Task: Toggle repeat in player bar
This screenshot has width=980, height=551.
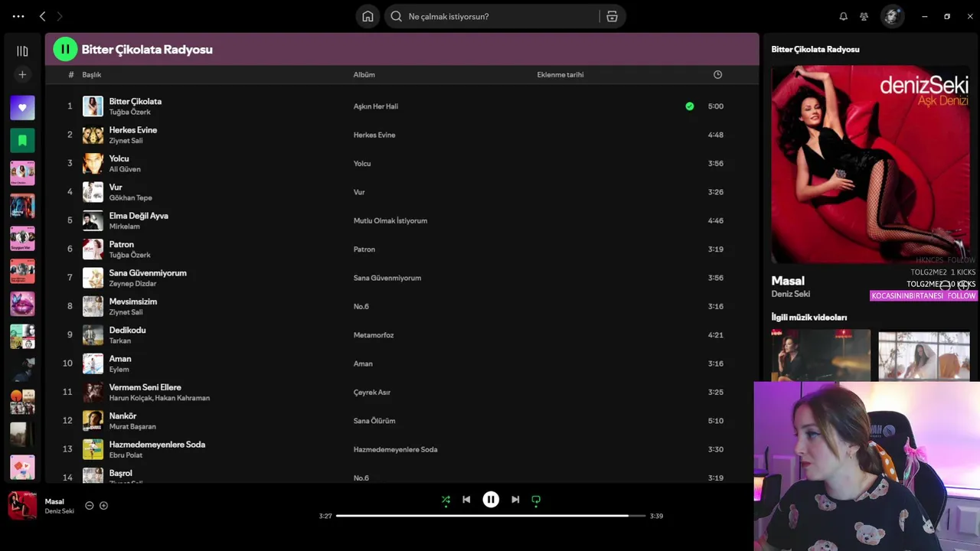Action: click(536, 500)
